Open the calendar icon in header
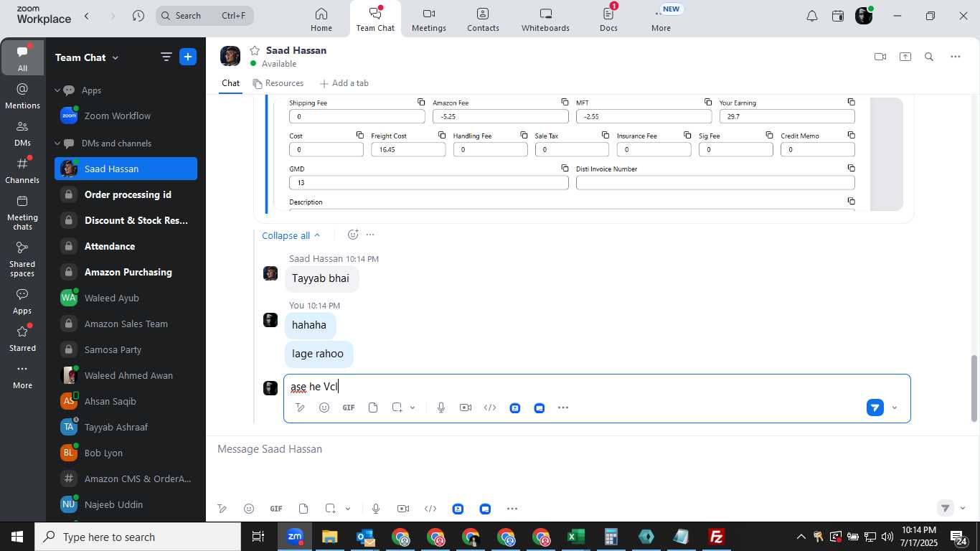 (838, 16)
